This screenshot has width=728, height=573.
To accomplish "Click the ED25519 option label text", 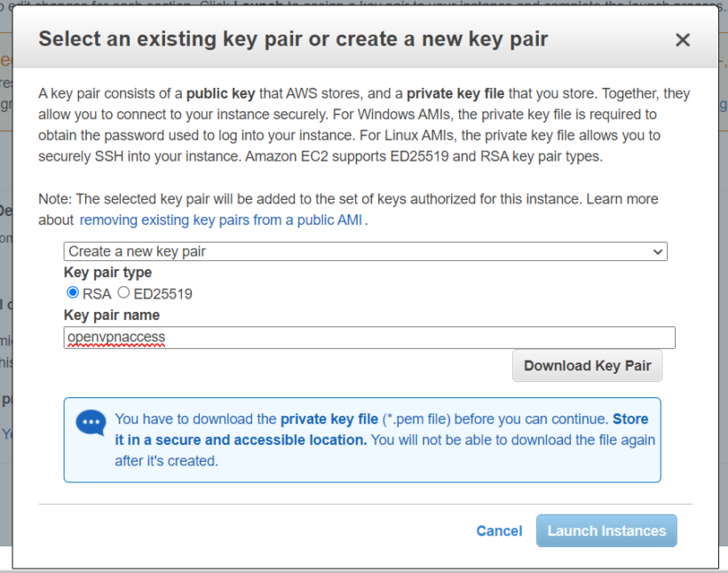I will 162,293.
